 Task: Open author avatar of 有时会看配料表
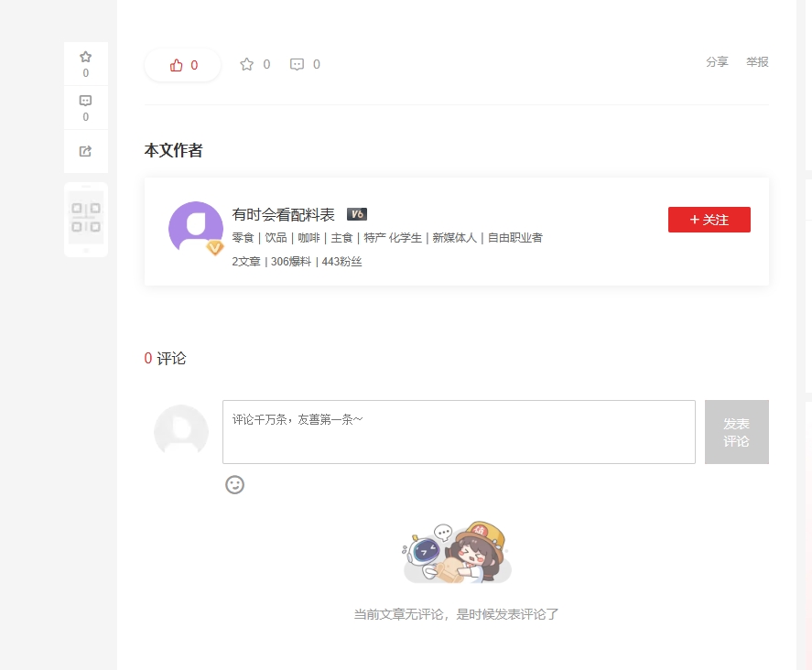click(196, 228)
